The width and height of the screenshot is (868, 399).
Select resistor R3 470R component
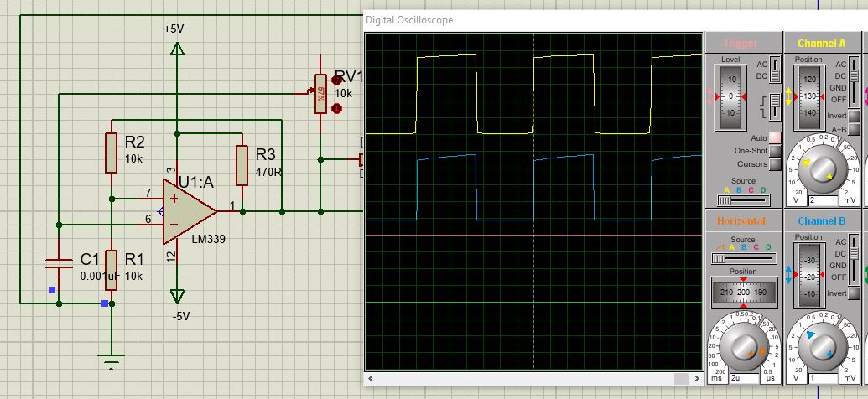point(242,164)
